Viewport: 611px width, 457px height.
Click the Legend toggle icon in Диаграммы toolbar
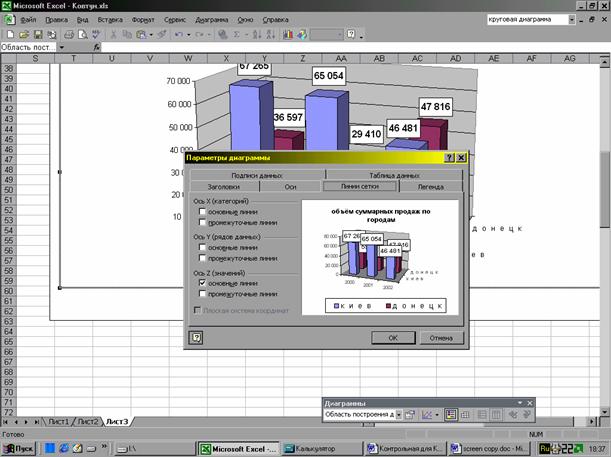tap(452, 414)
